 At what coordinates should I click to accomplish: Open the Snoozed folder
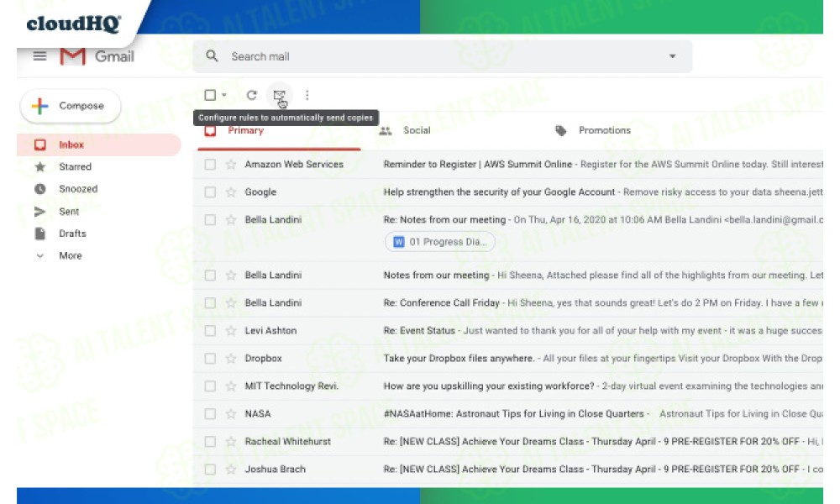pyautogui.click(x=78, y=189)
